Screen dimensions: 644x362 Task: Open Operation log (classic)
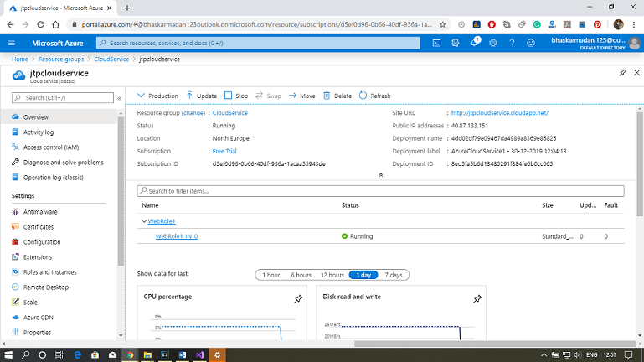click(53, 178)
